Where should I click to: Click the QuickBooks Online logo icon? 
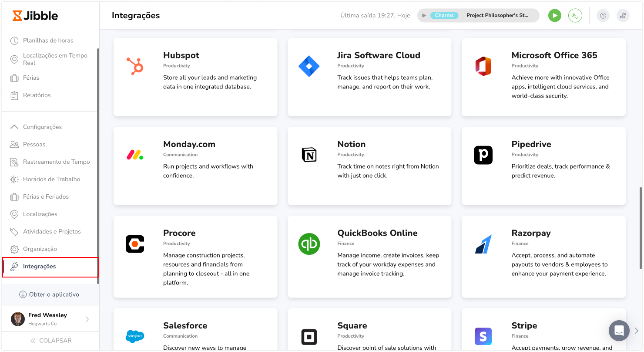coord(309,244)
